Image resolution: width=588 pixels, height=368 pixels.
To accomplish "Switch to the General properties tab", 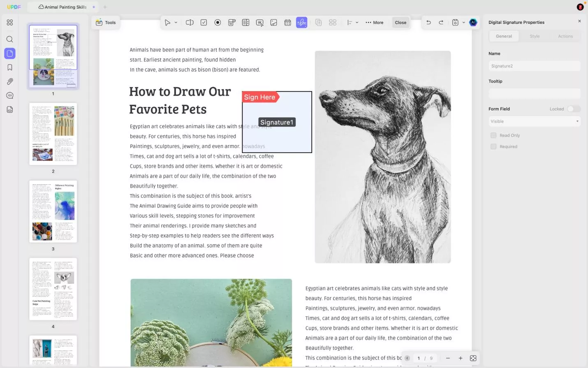I will 504,36.
